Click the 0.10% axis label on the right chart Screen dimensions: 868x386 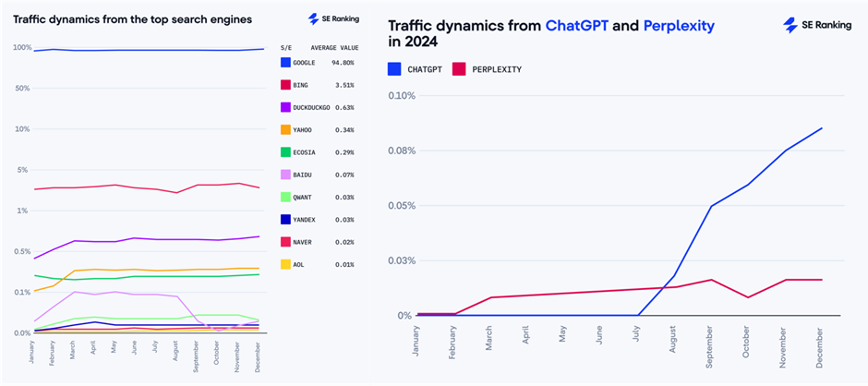point(402,95)
